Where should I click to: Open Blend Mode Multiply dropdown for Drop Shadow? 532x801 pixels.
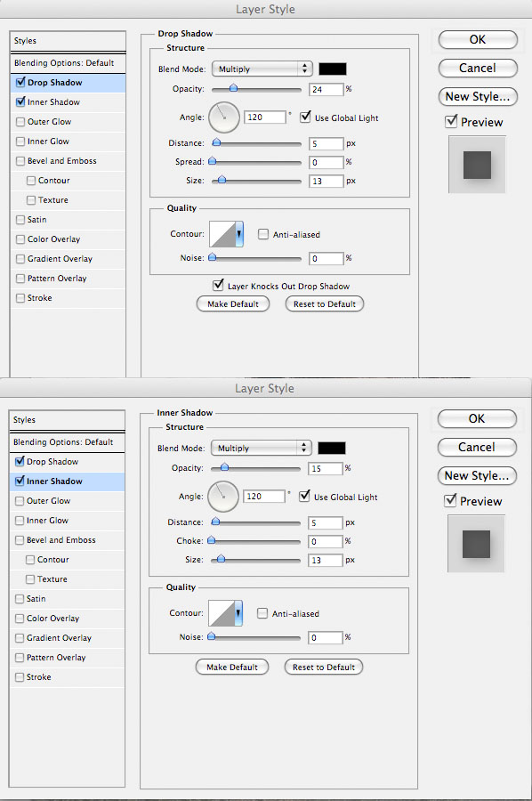pyautogui.click(x=262, y=69)
